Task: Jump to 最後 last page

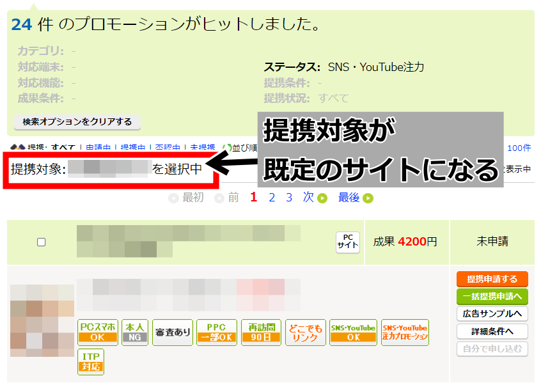Action: pos(355,198)
